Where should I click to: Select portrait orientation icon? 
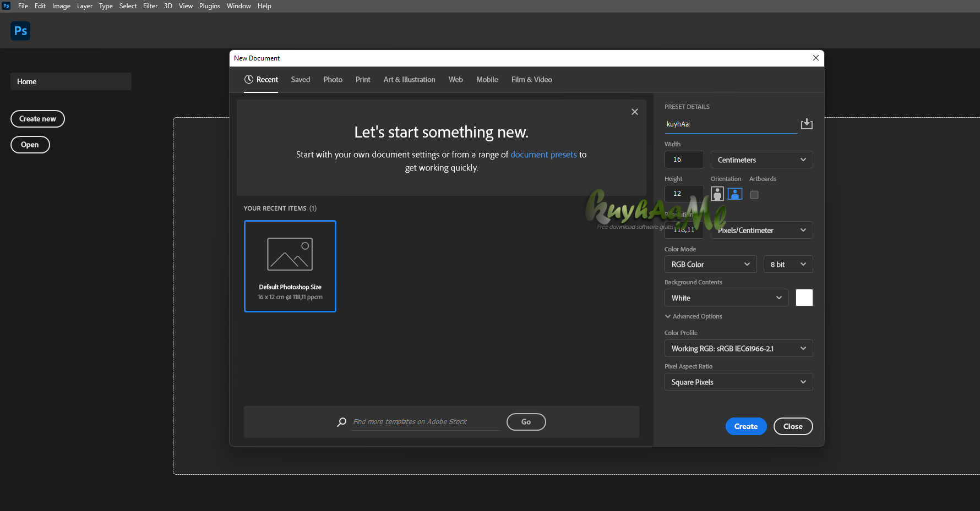click(x=717, y=194)
